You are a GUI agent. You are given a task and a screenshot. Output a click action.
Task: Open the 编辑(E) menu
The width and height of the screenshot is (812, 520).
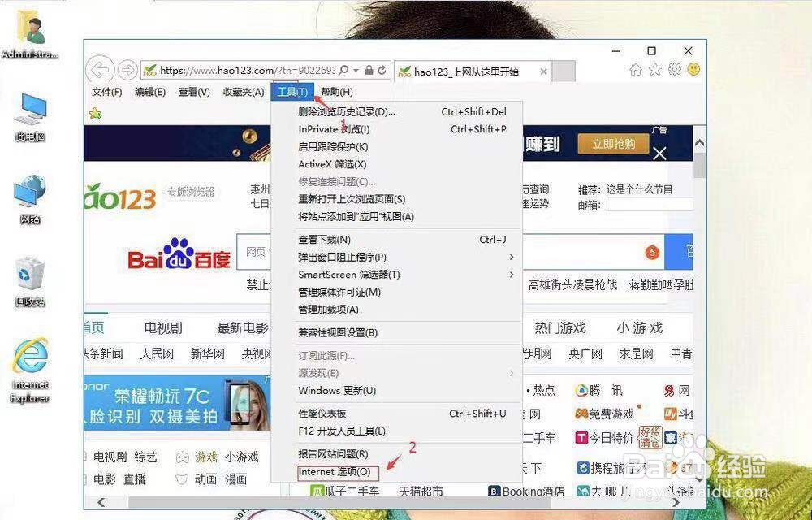pos(150,92)
